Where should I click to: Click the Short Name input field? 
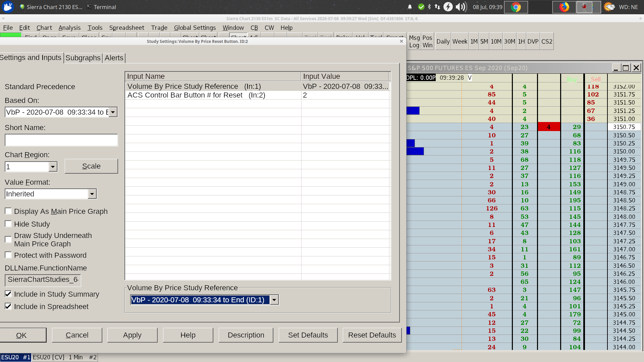[x=61, y=140]
